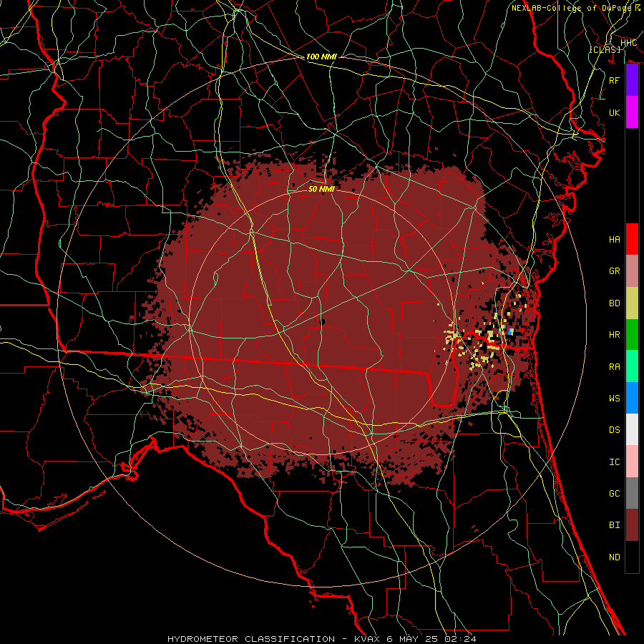Image resolution: width=644 pixels, height=644 pixels.
Task: Click the 100 NMI range ring label
Action: [321, 57]
